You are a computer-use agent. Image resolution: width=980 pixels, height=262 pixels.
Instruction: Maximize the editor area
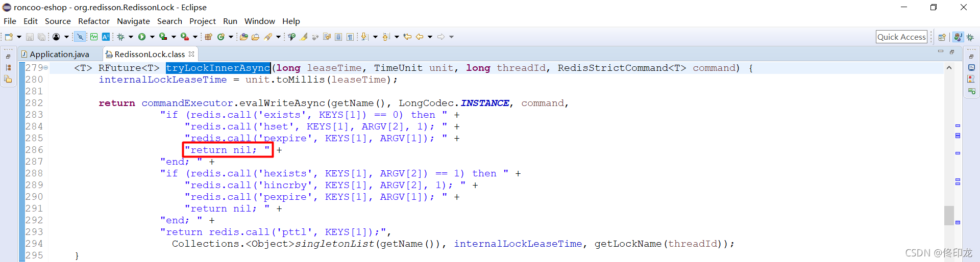(x=951, y=51)
